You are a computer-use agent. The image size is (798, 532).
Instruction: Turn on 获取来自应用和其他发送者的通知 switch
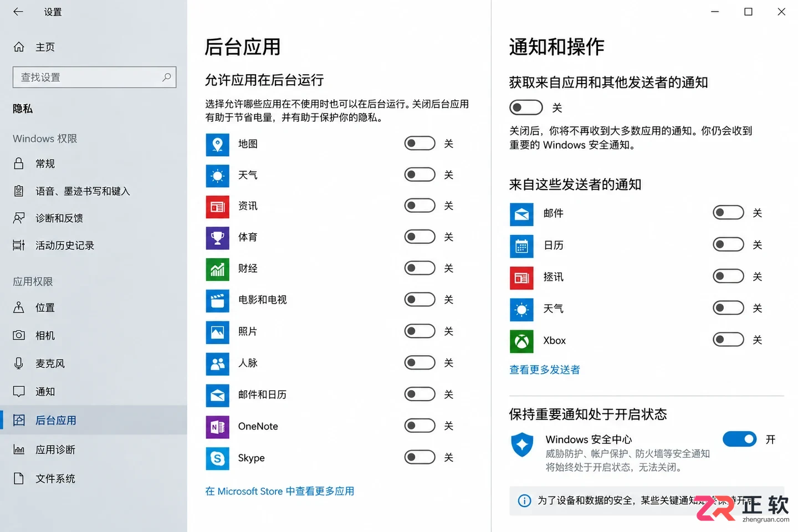[x=526, y=107]
